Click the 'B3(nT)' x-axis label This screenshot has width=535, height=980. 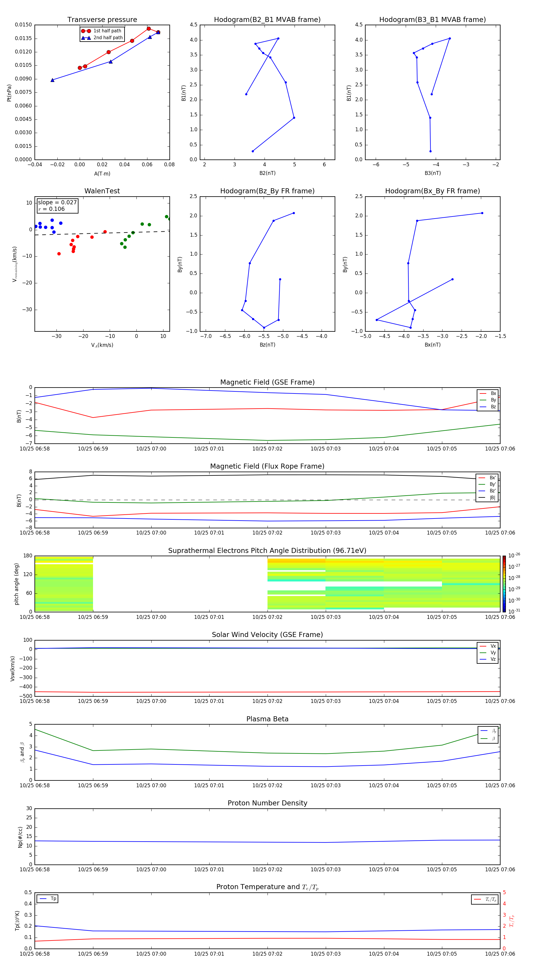pyautogui.click(x=432, y=173)
